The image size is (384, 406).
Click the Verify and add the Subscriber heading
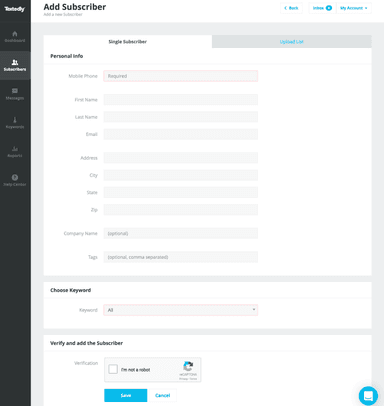(87, 343)
